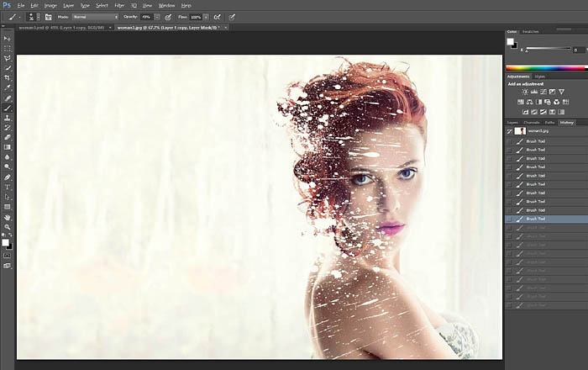Viewport: 588px width, 370px height.
Task: Select the Clone Stamp tool
Action: click(x=8, y=118)
